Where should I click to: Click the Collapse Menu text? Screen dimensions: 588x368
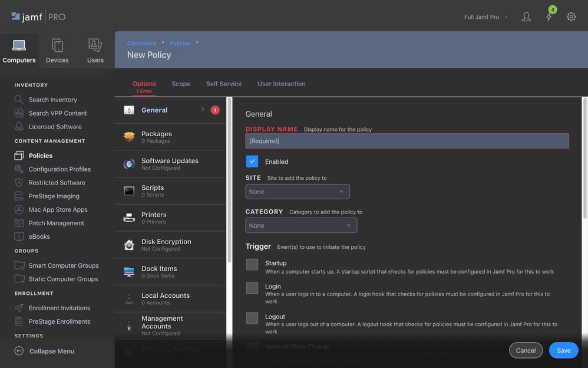pos(52,351)
